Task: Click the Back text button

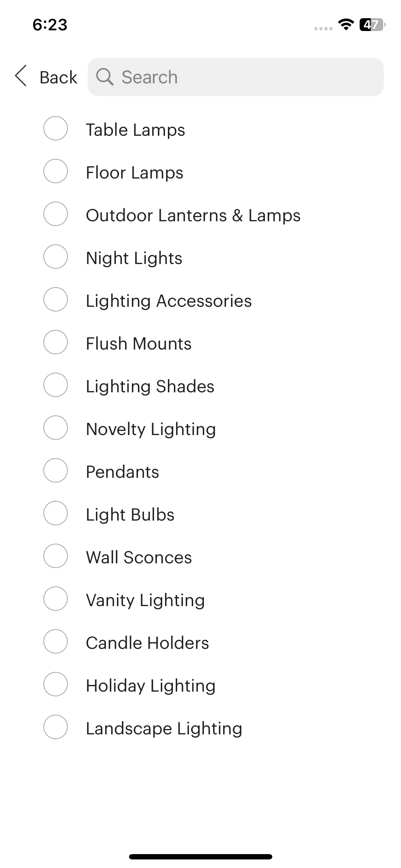Action: pyautogui.click(x=58, y=77)
